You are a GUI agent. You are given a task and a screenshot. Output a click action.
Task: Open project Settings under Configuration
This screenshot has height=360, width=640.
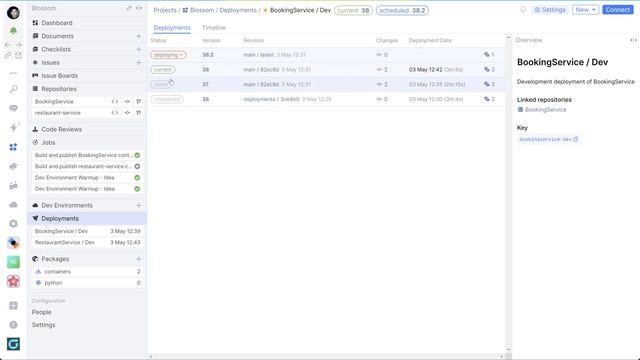(x=43, y=325)
